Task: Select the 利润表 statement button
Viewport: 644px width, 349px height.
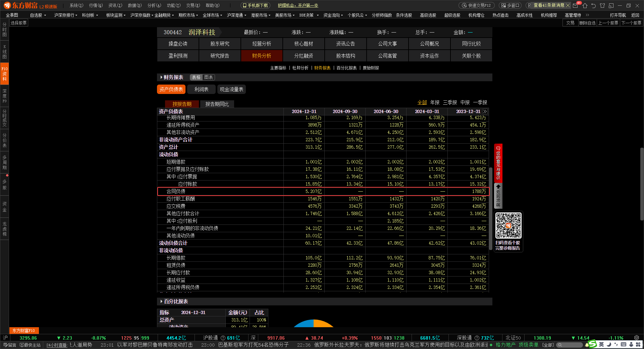Action: point(201,89)
